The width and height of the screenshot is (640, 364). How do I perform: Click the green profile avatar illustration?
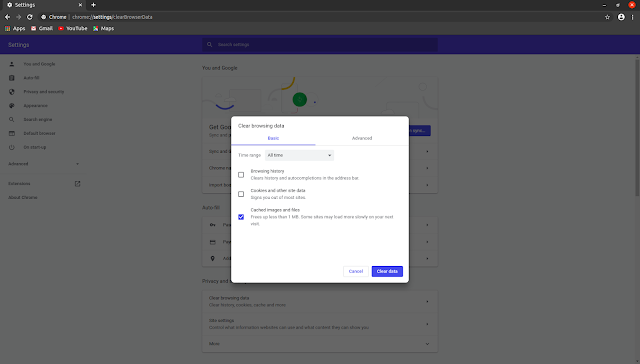click(x=300, y=100)
